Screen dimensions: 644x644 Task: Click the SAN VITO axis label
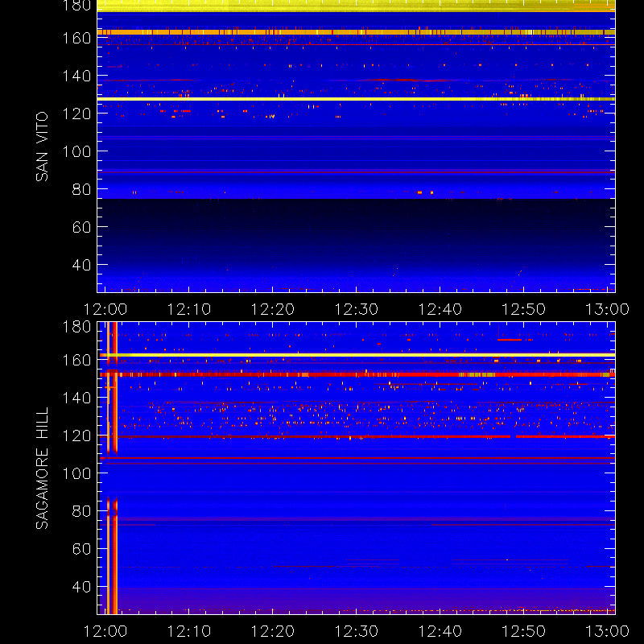[x=42, y=147]
